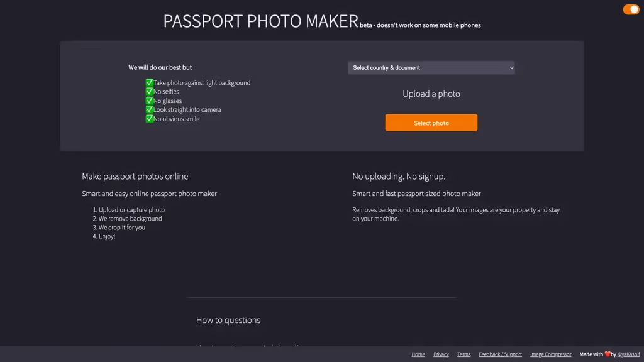The image size is (644, 362).
Task: Open the Privacy footer link
Action: pyautogui.click(x=441, y=354)
